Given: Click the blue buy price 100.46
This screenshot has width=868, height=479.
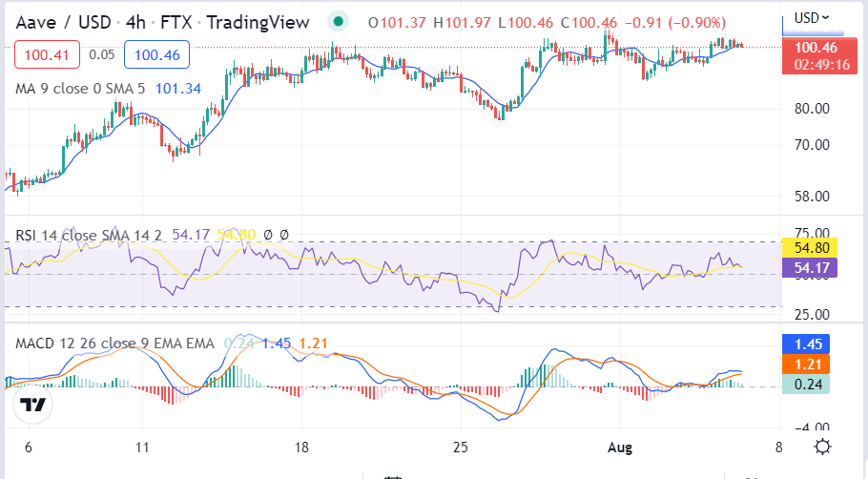Looking at the screenshot, I should 156,54.
